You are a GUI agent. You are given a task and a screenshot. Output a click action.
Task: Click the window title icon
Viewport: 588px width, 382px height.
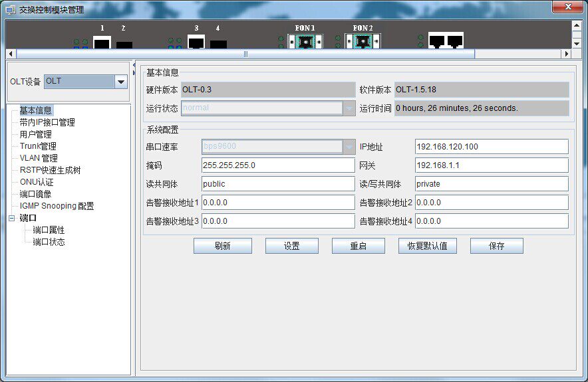11,9
